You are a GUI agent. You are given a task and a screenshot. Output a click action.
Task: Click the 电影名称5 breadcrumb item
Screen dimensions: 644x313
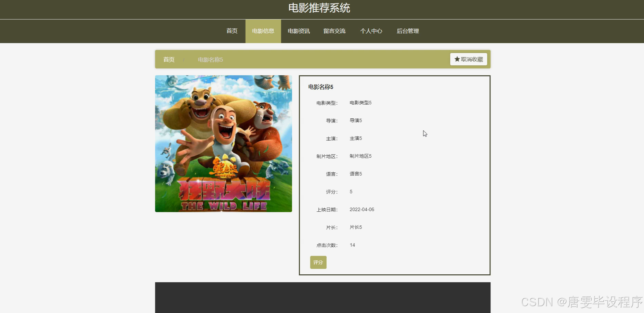(x=210, y=60)
